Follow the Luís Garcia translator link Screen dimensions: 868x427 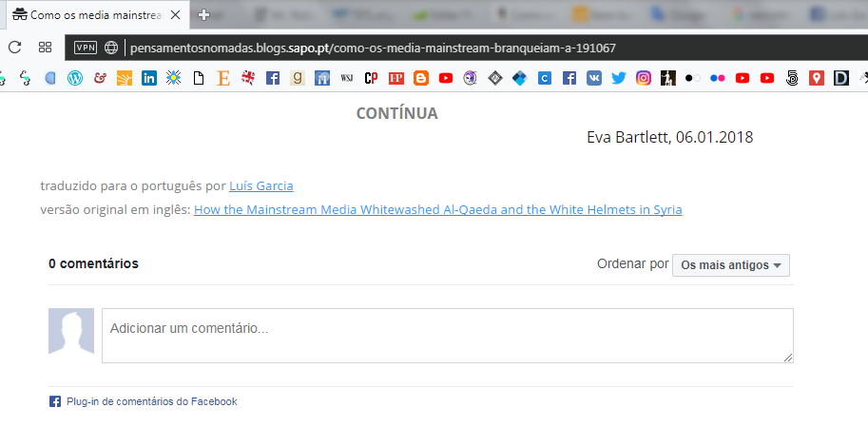click(261, 186)
